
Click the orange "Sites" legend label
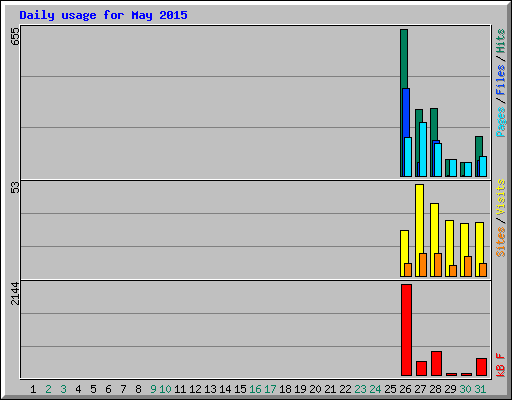501,242
